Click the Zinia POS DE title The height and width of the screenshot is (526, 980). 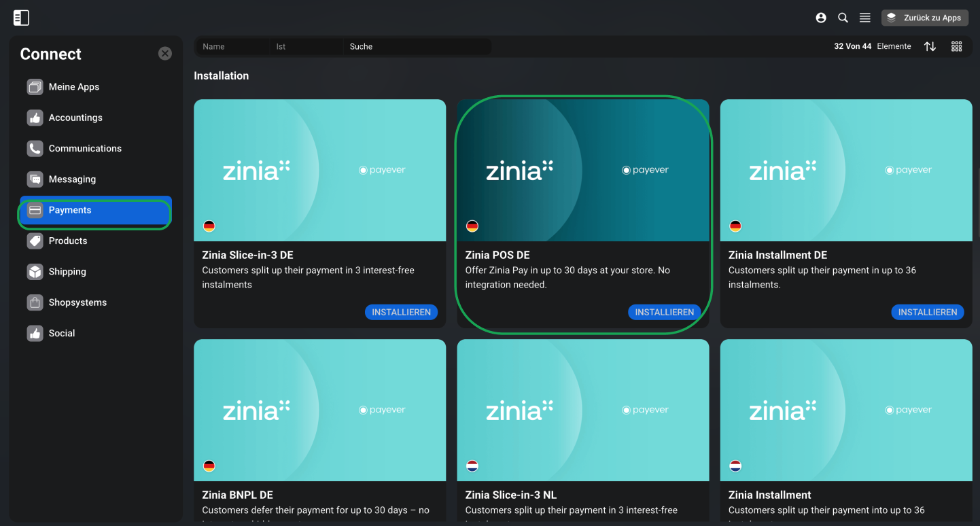(x=497, y=256)
